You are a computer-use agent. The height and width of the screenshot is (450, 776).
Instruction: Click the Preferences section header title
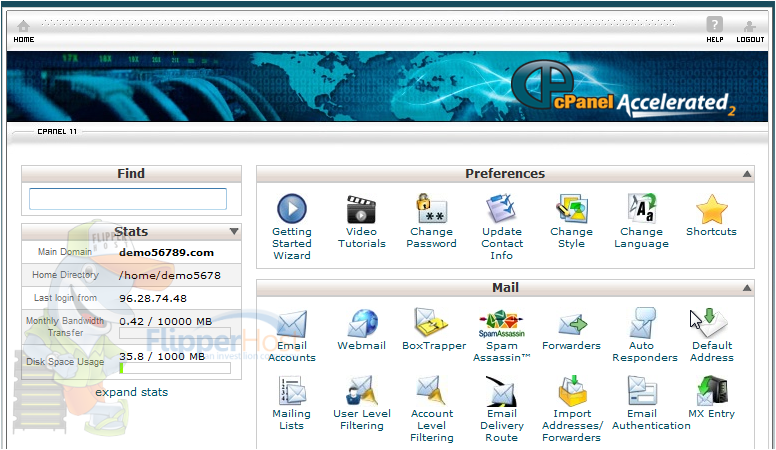click(x=505, y=174)
